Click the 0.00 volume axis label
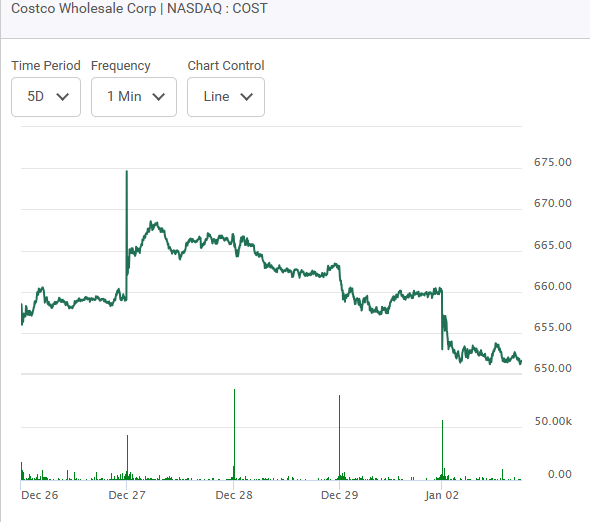The width and height of the screenshot is (590, 522). [x=560, y=474]
